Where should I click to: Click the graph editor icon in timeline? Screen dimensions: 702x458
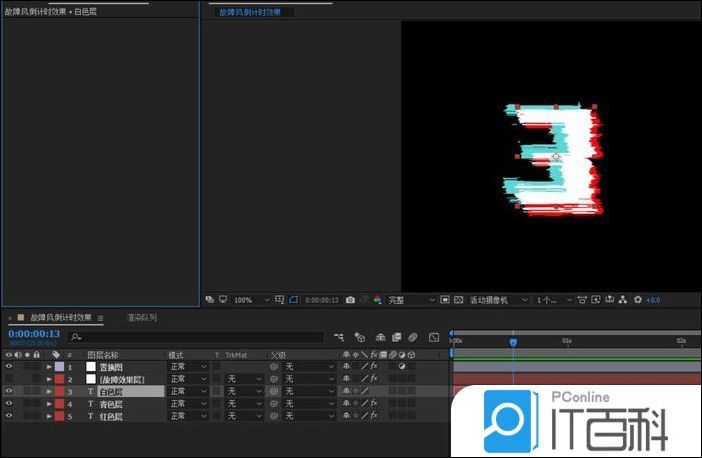tap(434, 337)
